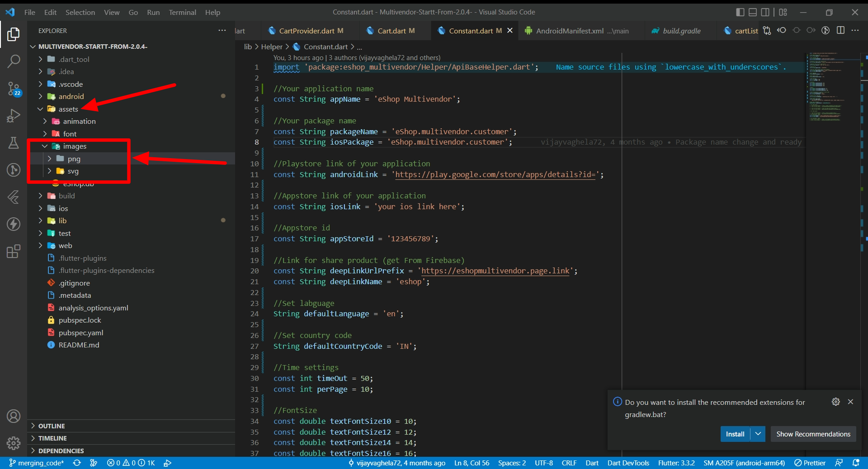This screenshot has height=469, width=868.
Task: Open Manage gear in activity bar
Action: pos(14,443)
